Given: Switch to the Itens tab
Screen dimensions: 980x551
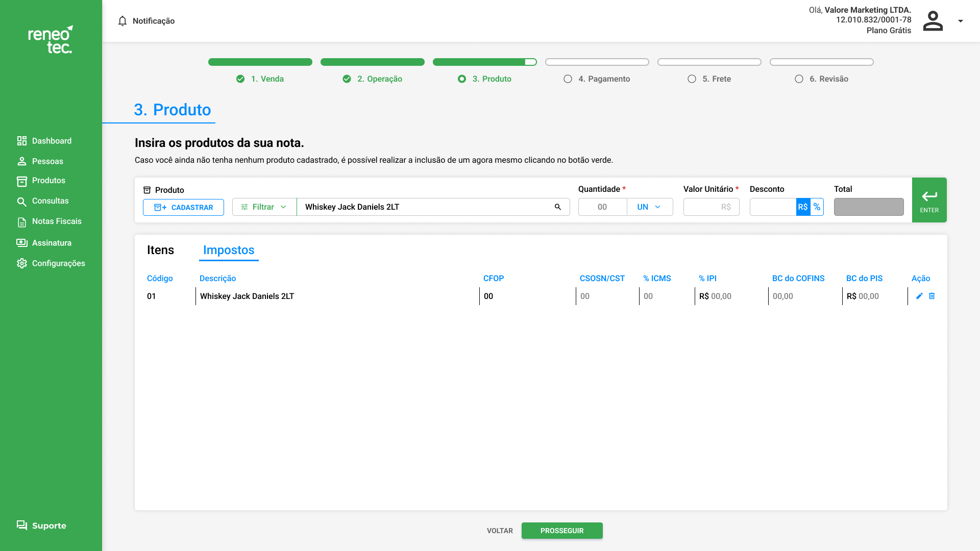Looking at the screenshot, I should 160,250.
